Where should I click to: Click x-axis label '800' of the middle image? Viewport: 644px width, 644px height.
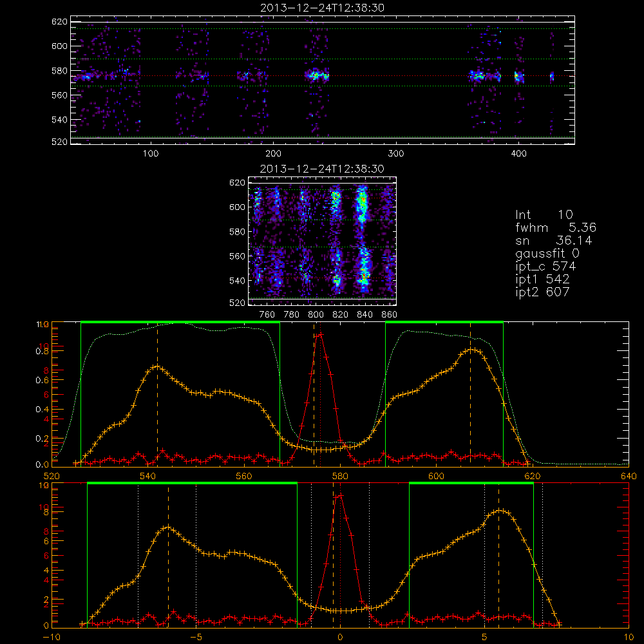pyautogui.click(x=316, y=315)
